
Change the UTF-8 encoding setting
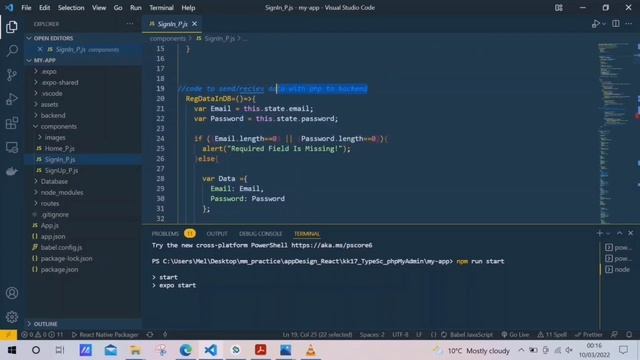[x=400, y=335]
